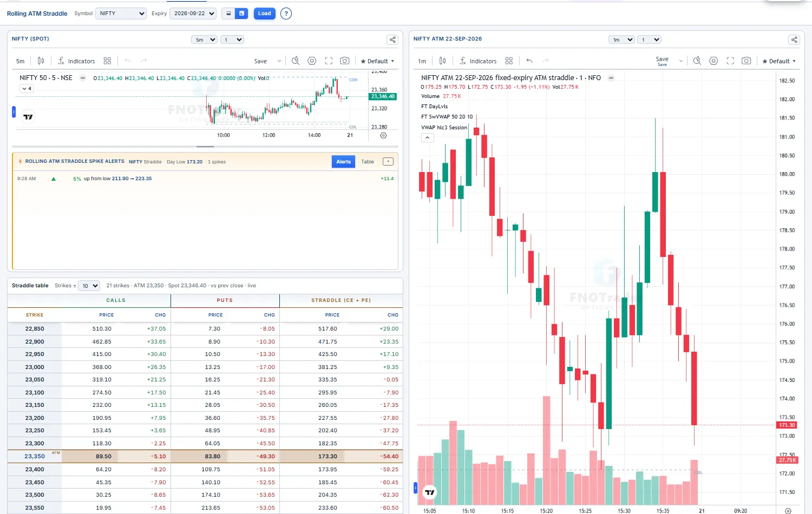The image size is (812, 514).
Task: Expand drawing toolbar on straddle chart
Action: 415,488
